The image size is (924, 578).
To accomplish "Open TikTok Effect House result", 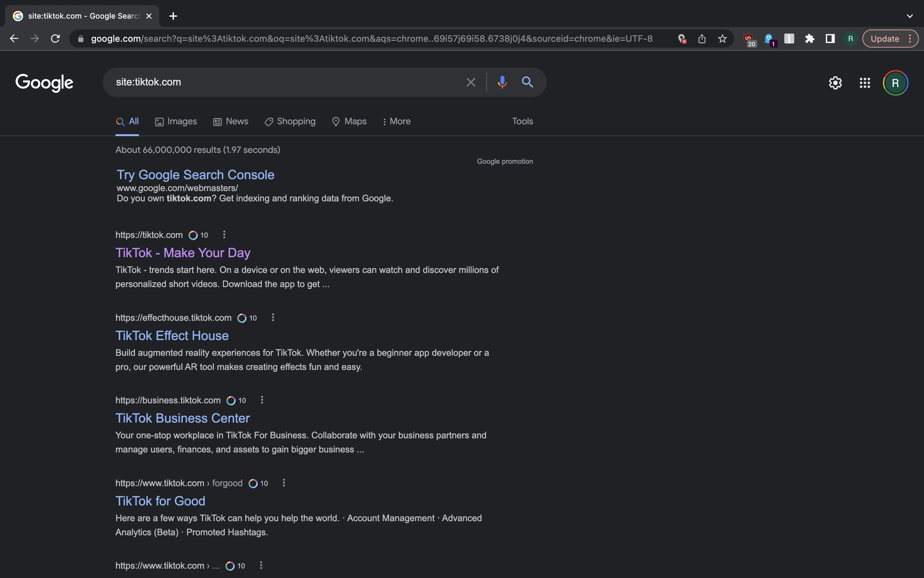I will tap(172, 336).
